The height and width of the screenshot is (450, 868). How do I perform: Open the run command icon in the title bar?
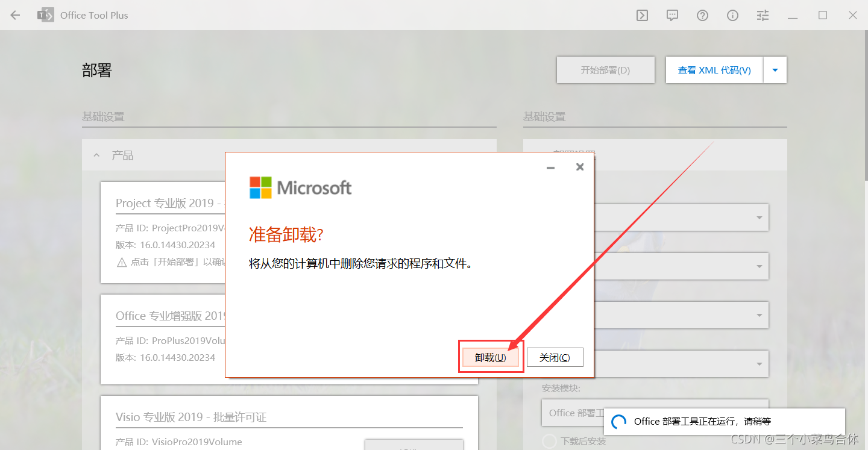641,15
